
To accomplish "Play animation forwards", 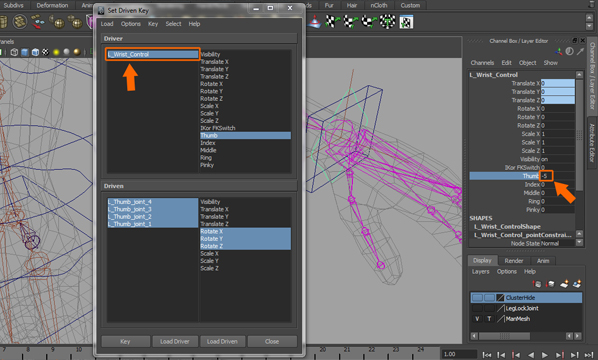I will [x=545, y=355].
